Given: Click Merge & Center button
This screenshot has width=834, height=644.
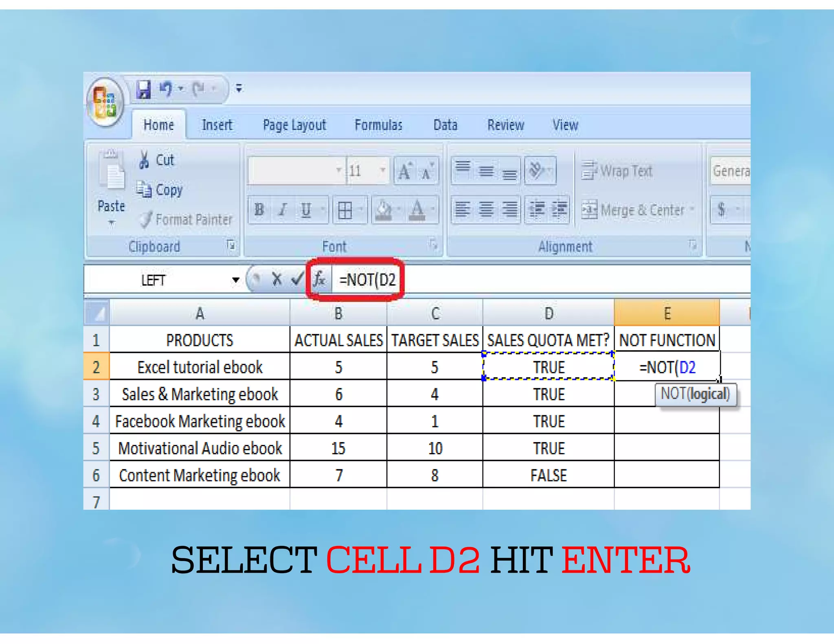Looking at the screenshot, I should tap(637, 210).
